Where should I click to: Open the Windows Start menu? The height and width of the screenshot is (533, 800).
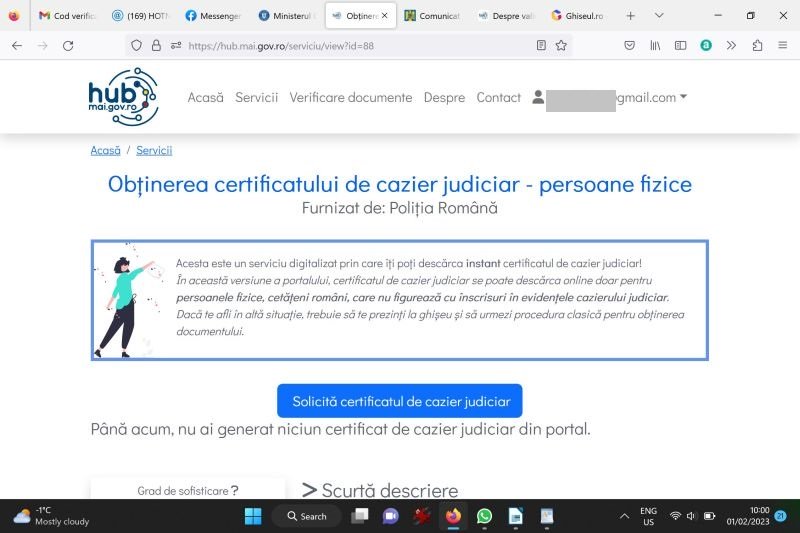pos(252,516)
